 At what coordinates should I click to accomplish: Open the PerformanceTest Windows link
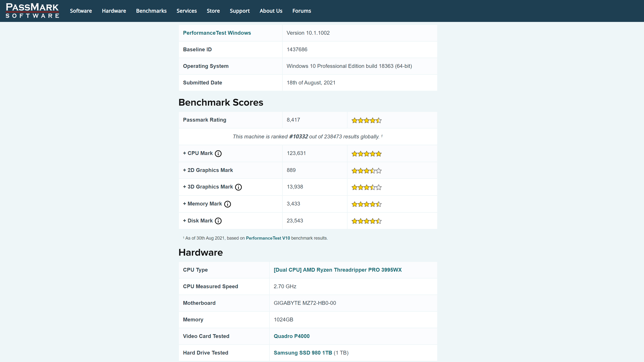[x=217, y=33]
